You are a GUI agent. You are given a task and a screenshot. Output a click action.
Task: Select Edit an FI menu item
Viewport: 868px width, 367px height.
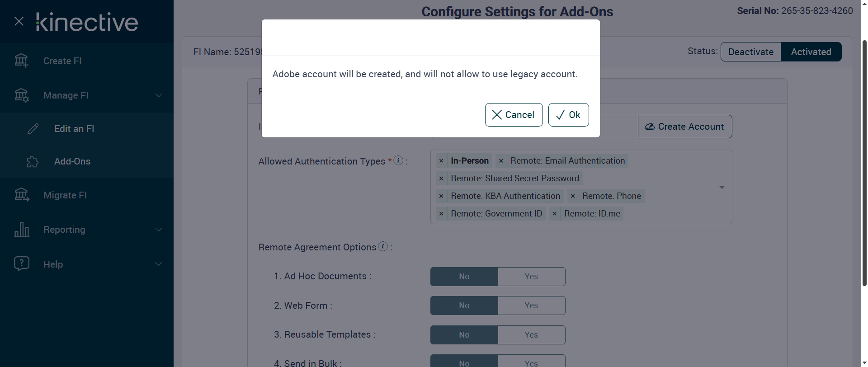click(74, 129)
